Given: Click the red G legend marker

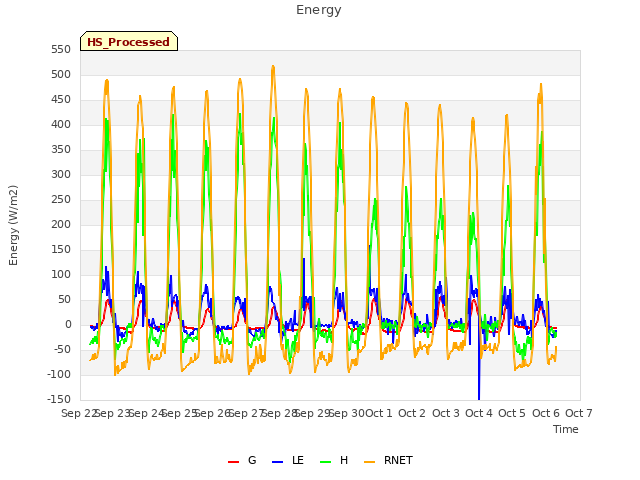Looking at the screenshot, I should 233,462.
